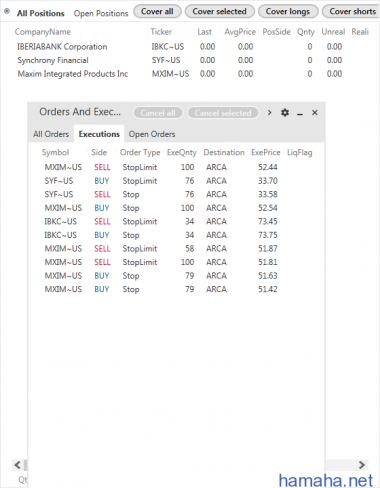Viewport: 380px width, 488px height.
Task: Open Orders And Executions settings gear
Action: tap(285, 113)
